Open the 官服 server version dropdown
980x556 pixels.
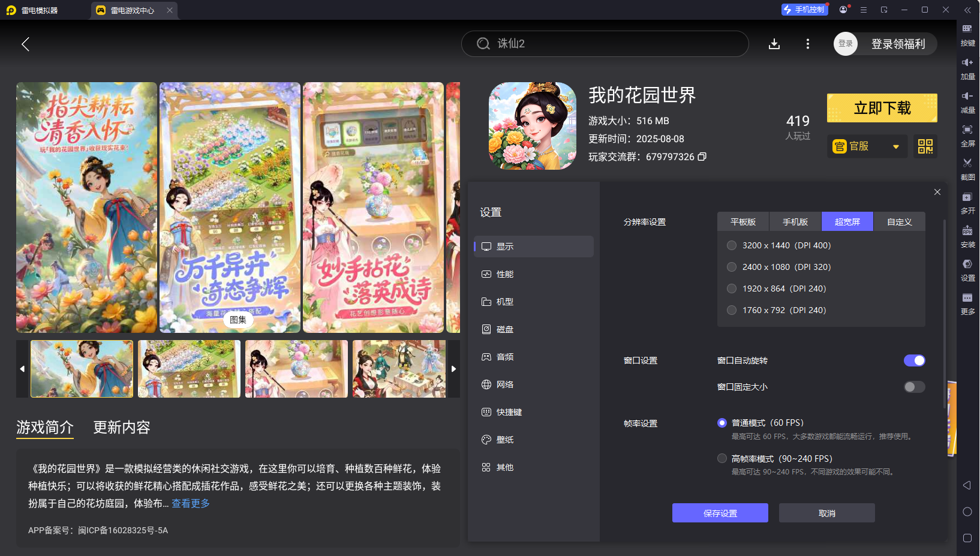867,146
